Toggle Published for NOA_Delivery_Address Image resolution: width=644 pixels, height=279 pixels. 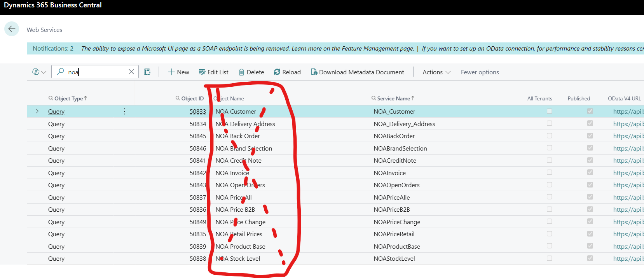590,123
